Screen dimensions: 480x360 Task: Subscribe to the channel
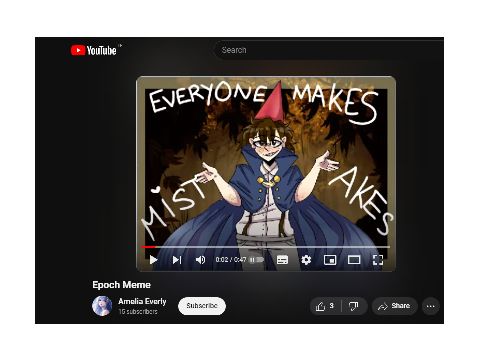coord(202,306)
